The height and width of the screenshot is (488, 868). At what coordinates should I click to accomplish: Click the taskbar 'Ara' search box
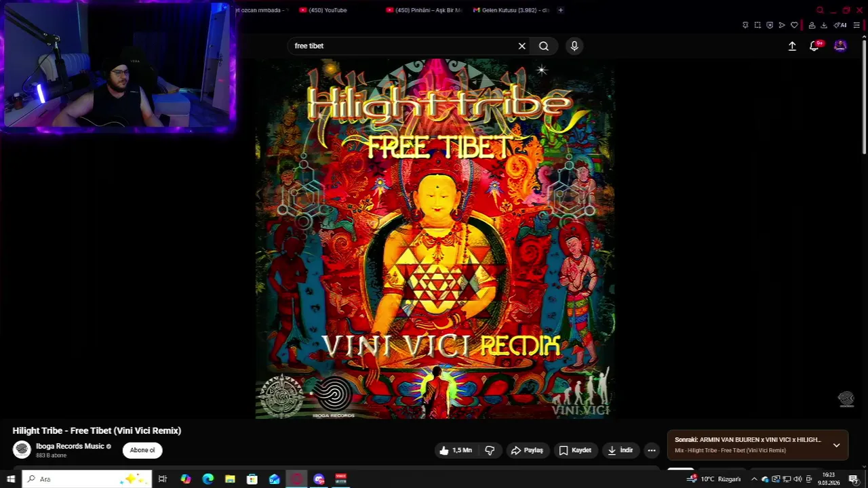[x=87, y=479]
